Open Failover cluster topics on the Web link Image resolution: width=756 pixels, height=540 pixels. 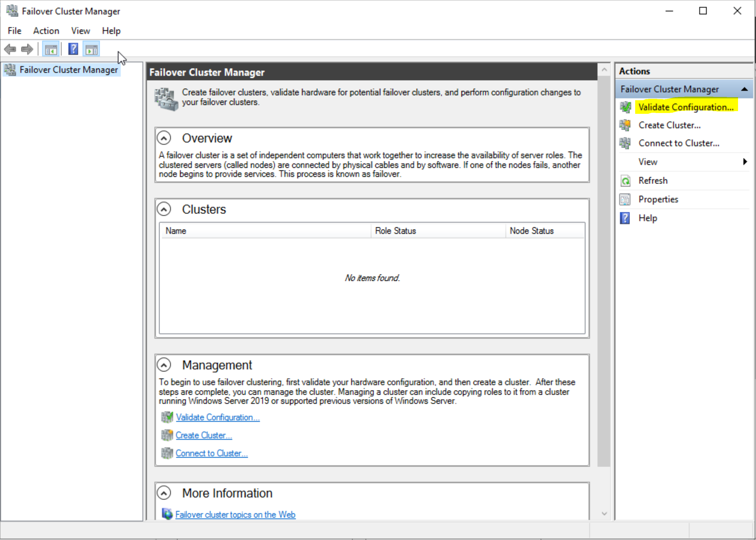[x=235, y=514]
